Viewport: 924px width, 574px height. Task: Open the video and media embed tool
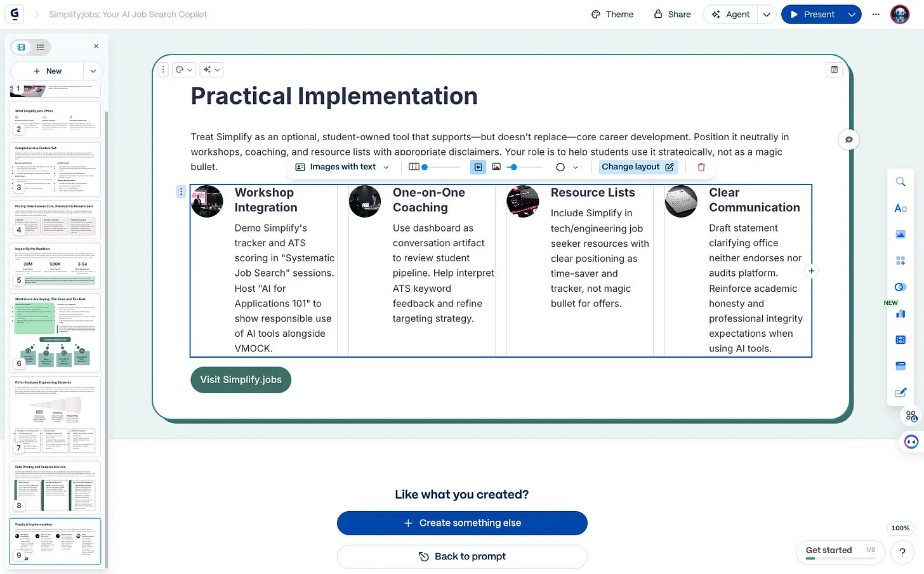tap(900, 340)
